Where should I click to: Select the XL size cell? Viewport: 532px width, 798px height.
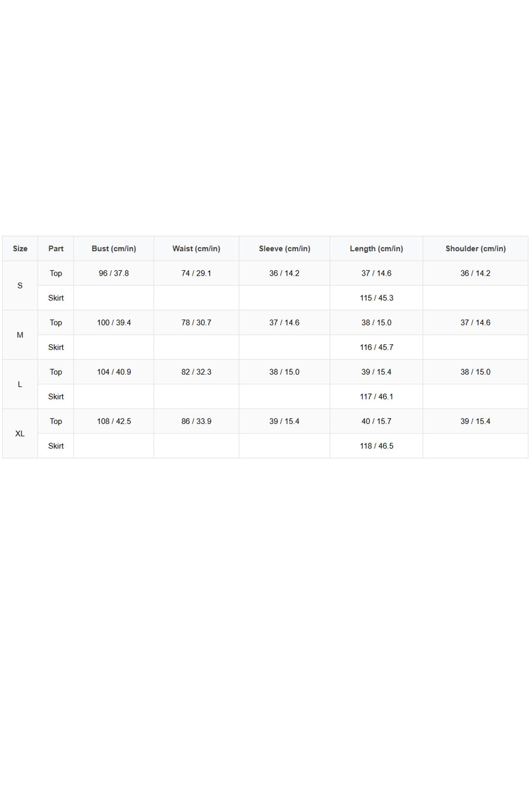(x=20, y=434)
